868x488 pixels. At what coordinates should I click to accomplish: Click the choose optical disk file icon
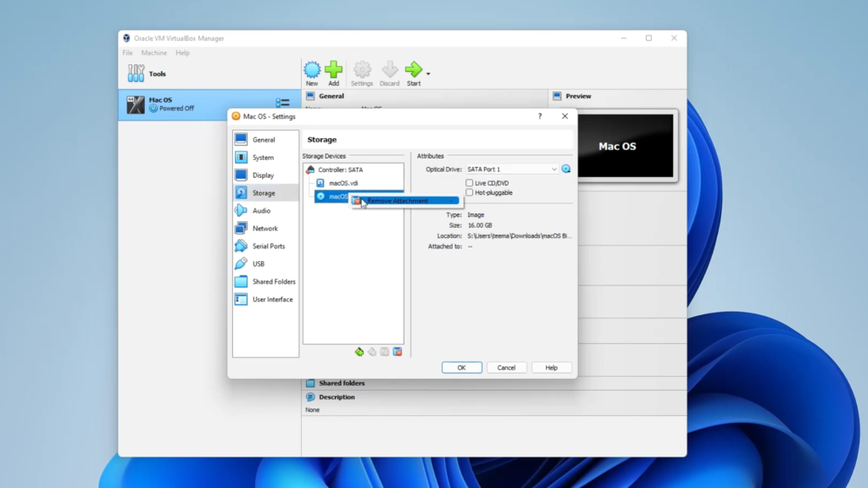565,169
